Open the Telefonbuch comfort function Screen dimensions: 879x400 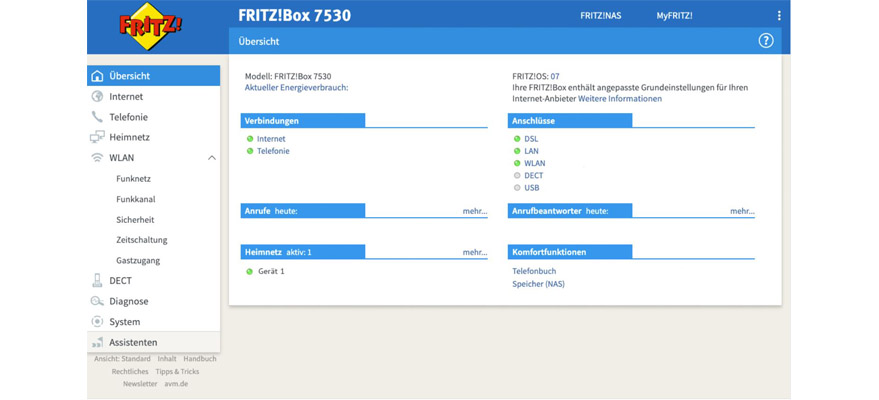[534, 271]
